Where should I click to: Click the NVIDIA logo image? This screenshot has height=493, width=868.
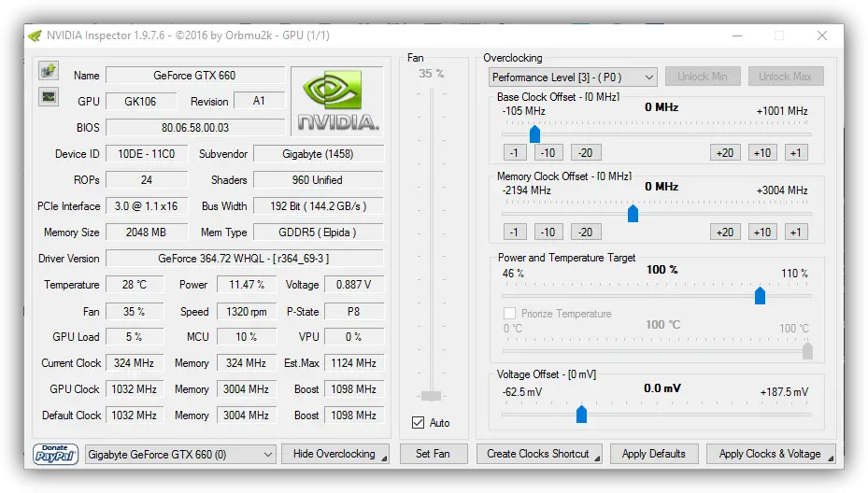pos(337,101)
